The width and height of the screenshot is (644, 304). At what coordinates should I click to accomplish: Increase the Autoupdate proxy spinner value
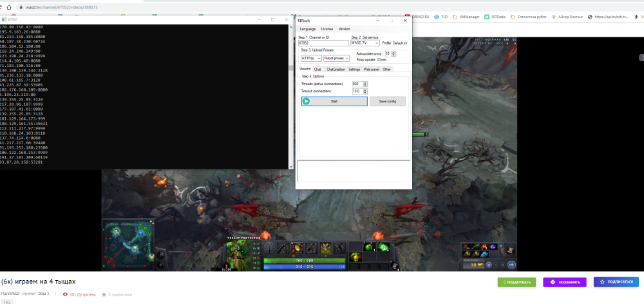pyautogui.click(x=394, y=52)
